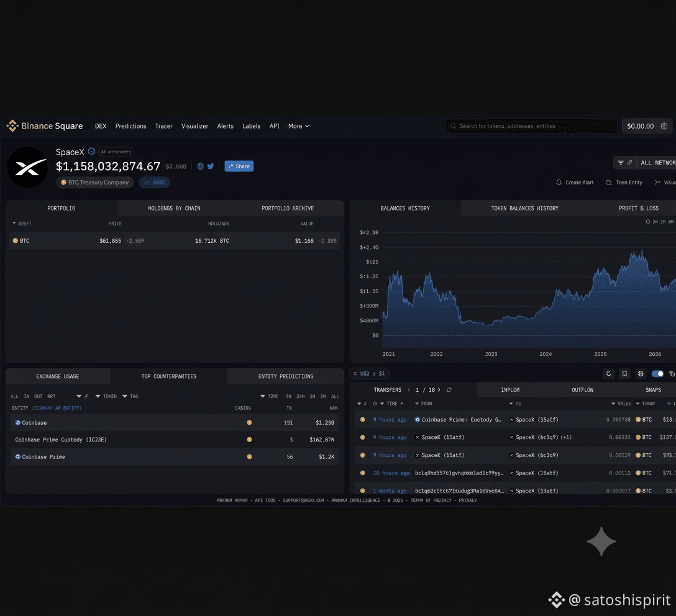The width and height of the screenshot is (676, 616).
Task: Open the API menu item
Action: click(x=274, y=126)
